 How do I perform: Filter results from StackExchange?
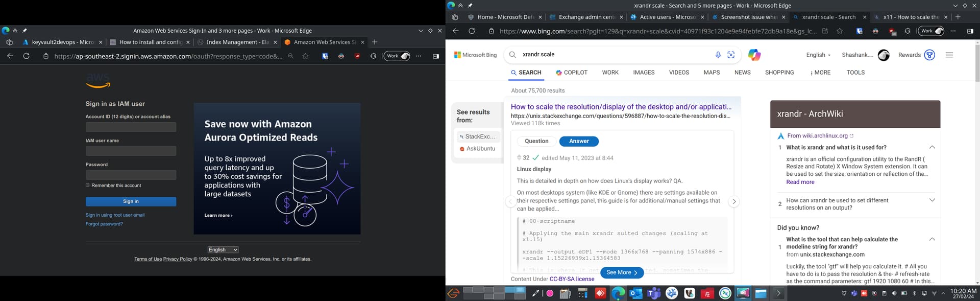click(x=478, y=136)
